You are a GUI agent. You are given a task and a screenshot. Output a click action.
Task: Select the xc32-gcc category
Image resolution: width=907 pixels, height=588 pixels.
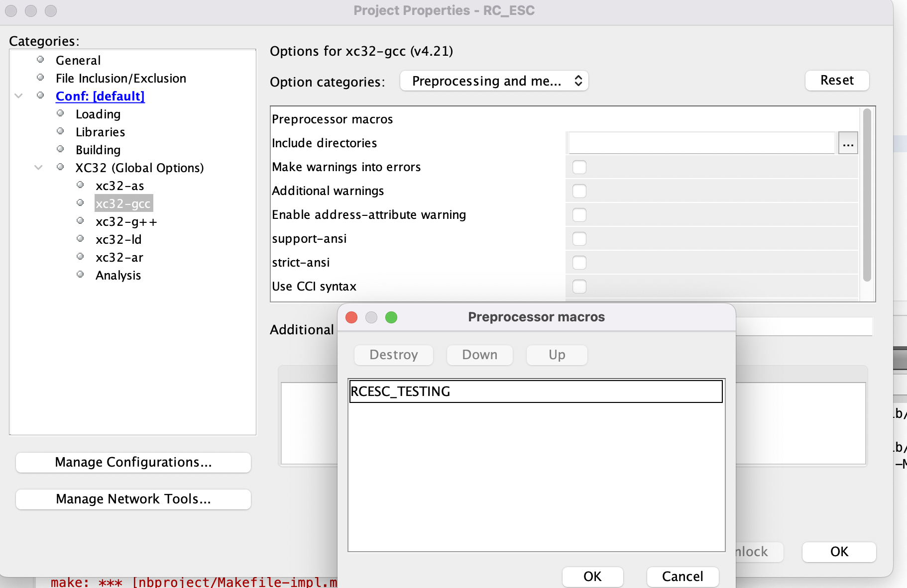click(x=123, y=203)
